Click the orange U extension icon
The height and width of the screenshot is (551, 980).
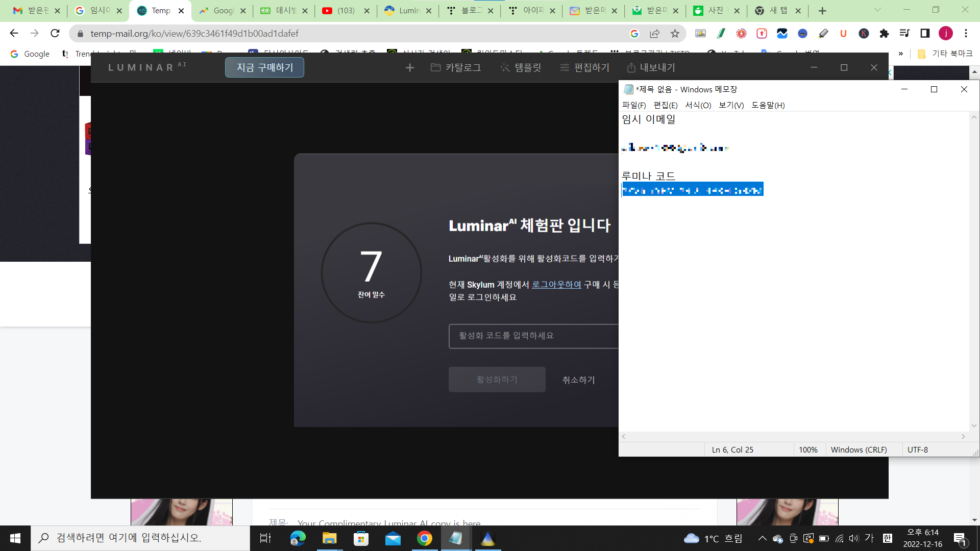click(x=843, y=34)
